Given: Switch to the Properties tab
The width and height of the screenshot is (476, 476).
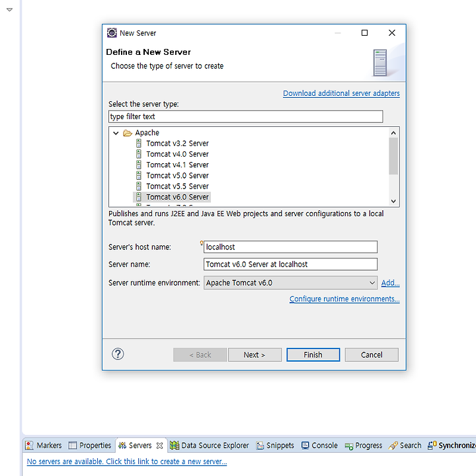Looking at the screenshot, I should tap(90, 446).
